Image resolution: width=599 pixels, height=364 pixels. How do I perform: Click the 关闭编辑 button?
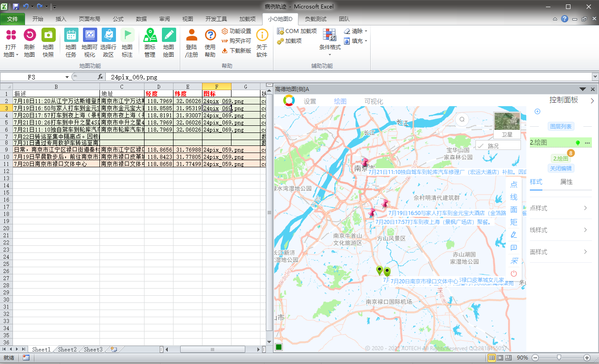click(561, 168)
